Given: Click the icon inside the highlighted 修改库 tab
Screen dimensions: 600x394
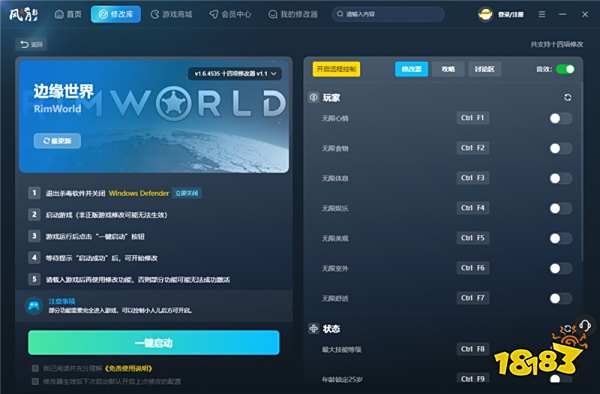Looking at the screenshot, I should click(103, 14).
